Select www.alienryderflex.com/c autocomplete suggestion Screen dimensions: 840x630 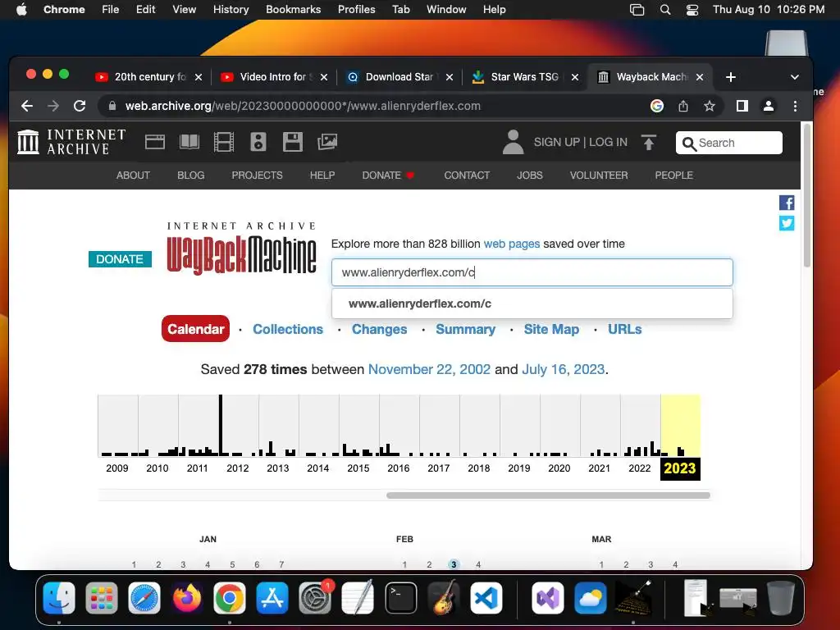[x=532, y=304]
